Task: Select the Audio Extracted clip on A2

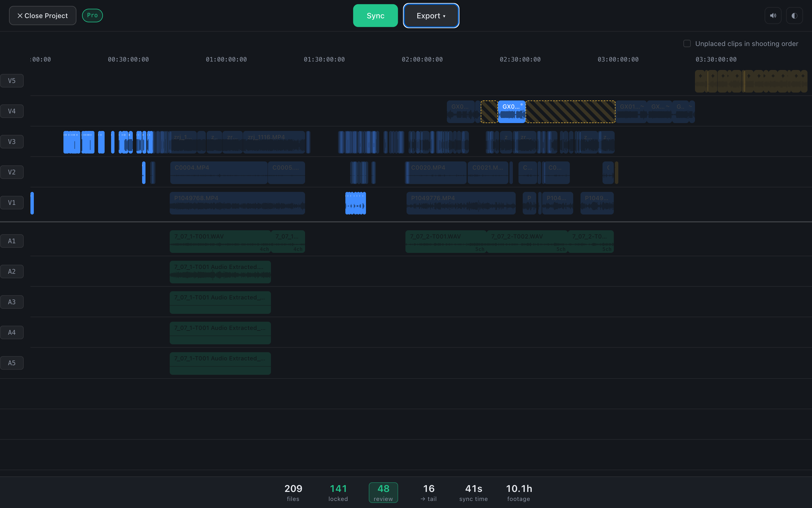Action: point(220,272)
